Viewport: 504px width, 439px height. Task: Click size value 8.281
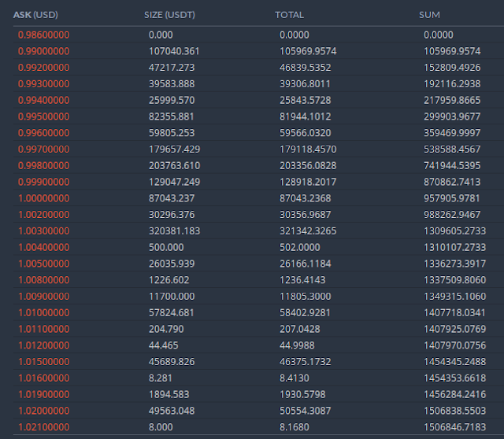(161, 378)
